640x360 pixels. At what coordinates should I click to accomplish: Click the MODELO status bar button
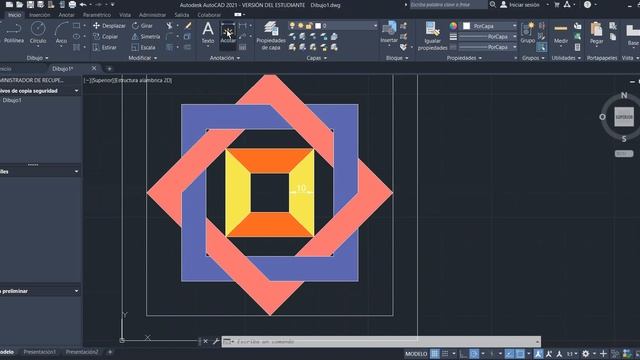tap(416, 353)
